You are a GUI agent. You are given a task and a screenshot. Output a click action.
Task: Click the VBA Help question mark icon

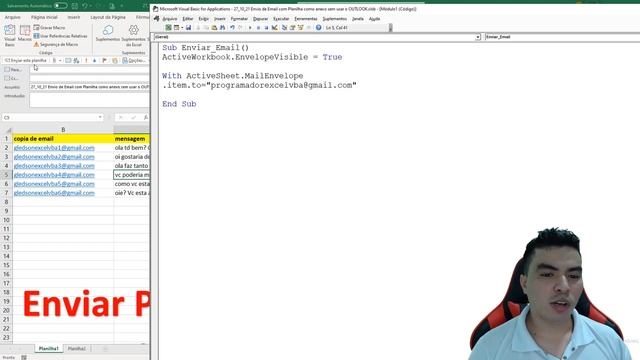pyautogui.click(x=318, y=28)
